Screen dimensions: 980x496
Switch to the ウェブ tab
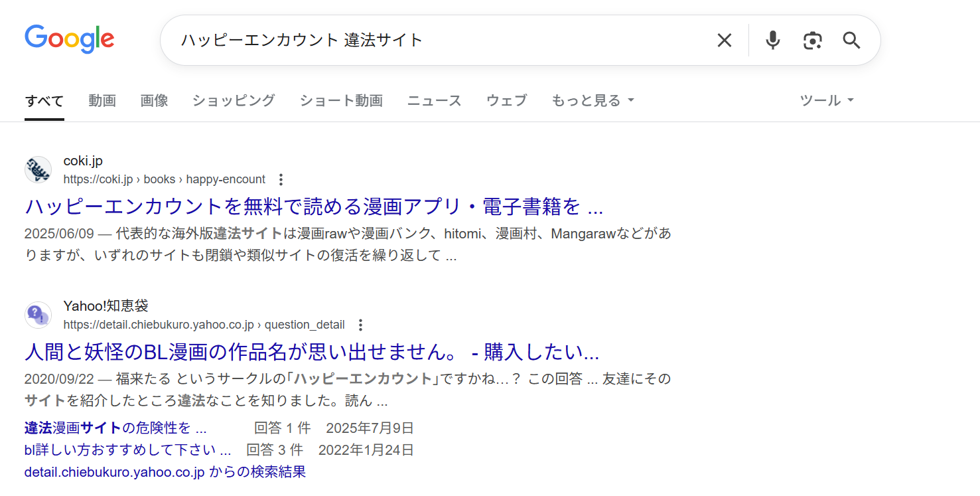point(506,101)
